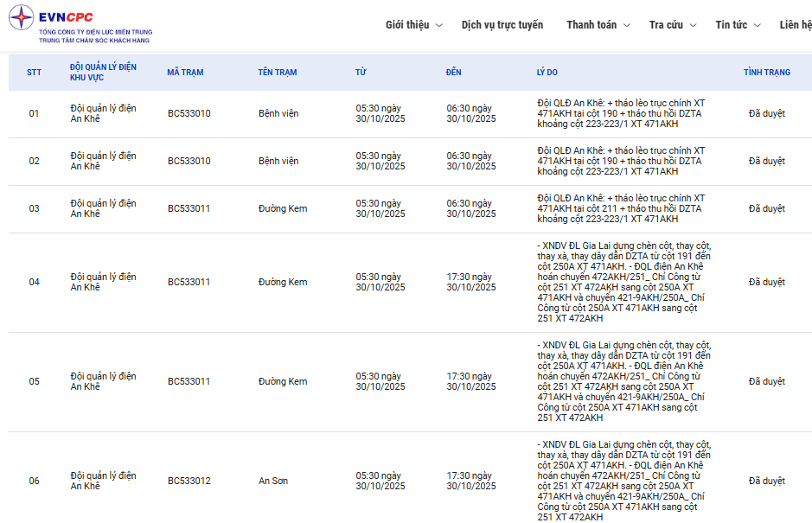Click the Tình trạng column header
The width and height of the screenshot is (812, 523).
pos(766,73)
